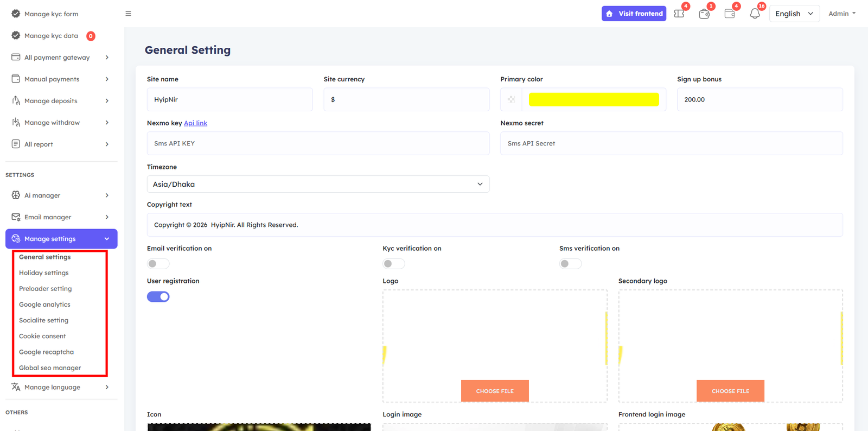The image size is (868, 431).
Task: Click the Manage language translate icon
Action: tap(16, 387)
